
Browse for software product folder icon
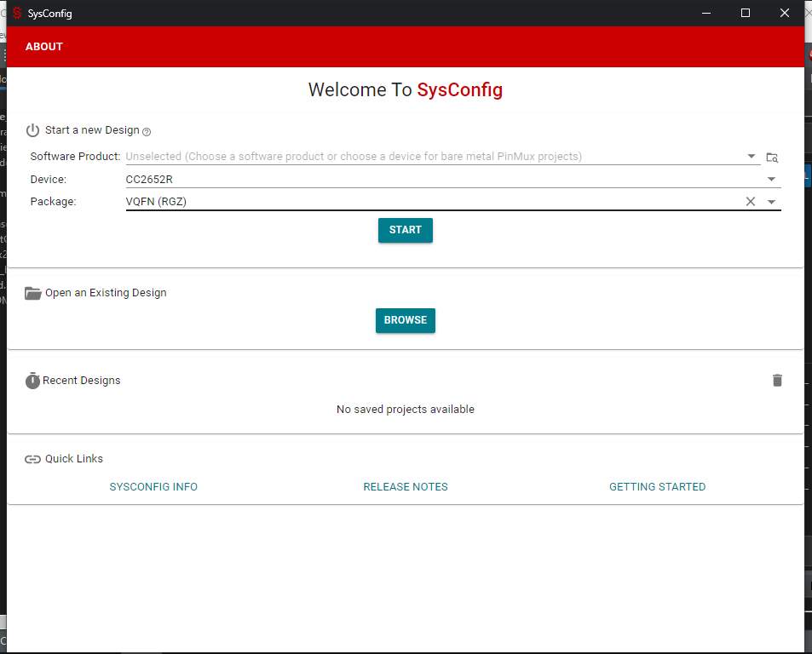(772, 158)
